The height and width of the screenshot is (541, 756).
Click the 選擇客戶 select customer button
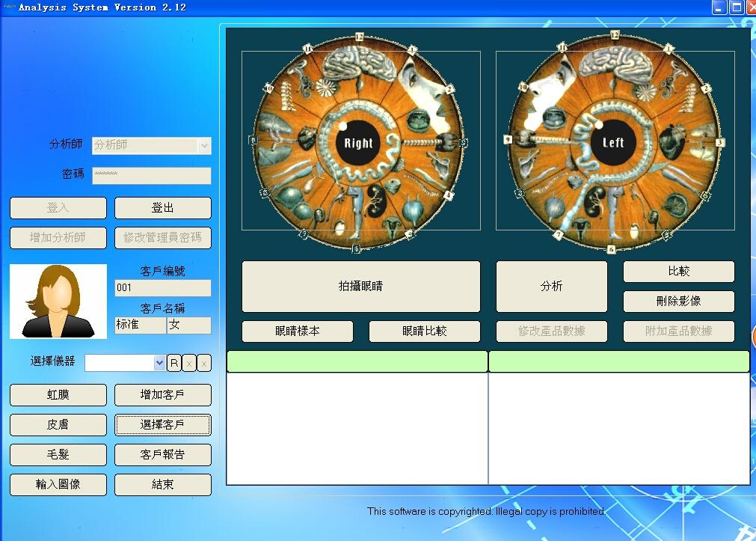coord(162,425)
